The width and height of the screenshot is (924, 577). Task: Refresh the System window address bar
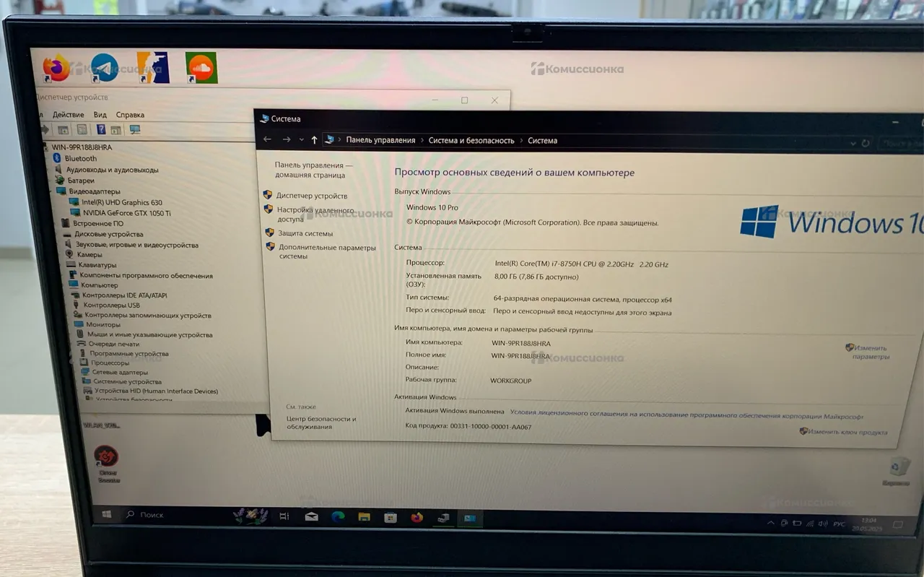866,144
